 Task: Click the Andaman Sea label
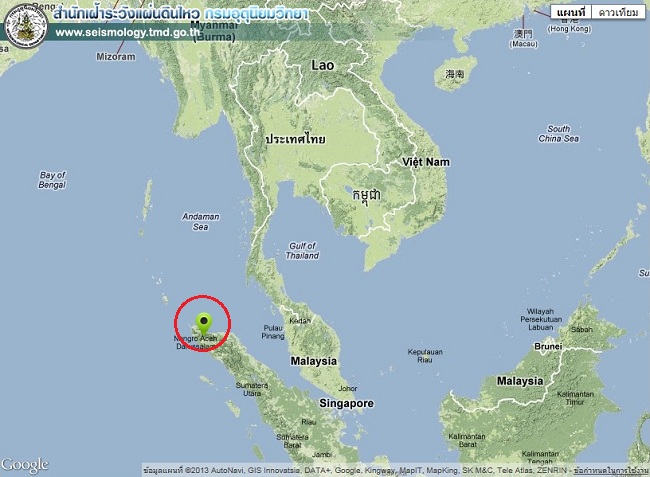tap(201, 222)
